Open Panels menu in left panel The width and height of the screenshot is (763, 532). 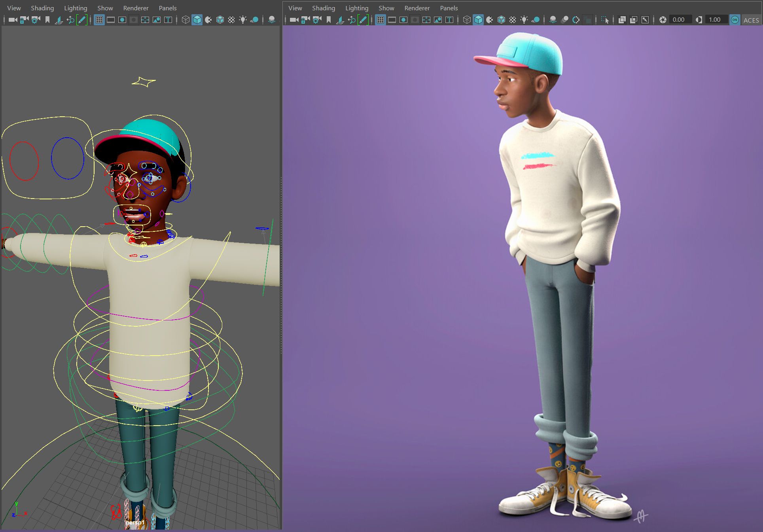(x=168, y=8)
